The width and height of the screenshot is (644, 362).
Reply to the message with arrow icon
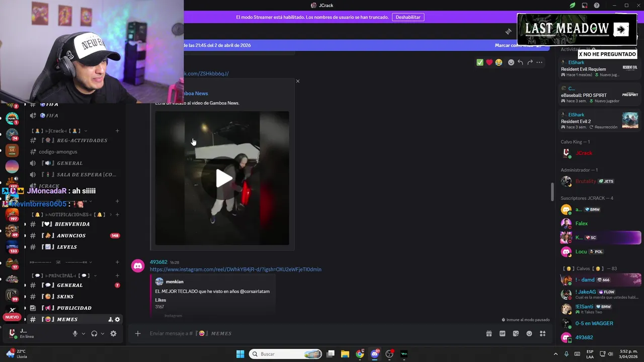(520, 62)
